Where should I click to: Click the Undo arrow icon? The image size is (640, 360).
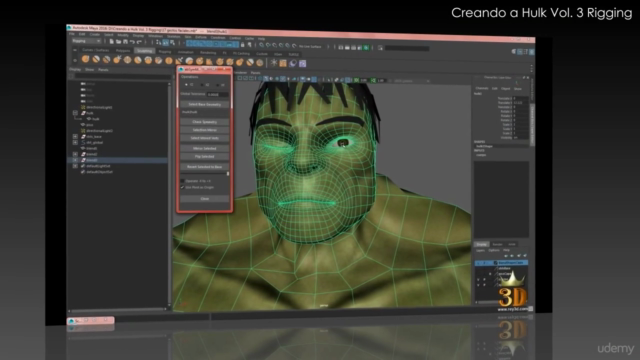pyautogui.click(x=132, y=42)
